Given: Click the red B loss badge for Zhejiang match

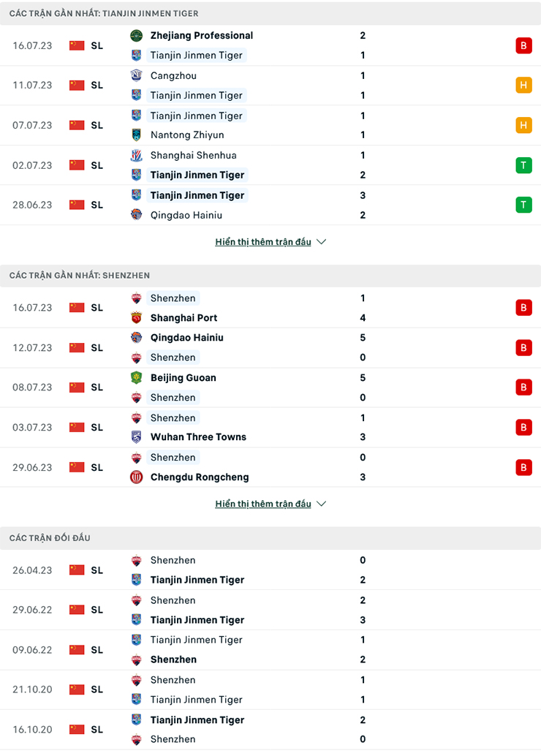Looking at the screenshot, I should pos(523,45).
